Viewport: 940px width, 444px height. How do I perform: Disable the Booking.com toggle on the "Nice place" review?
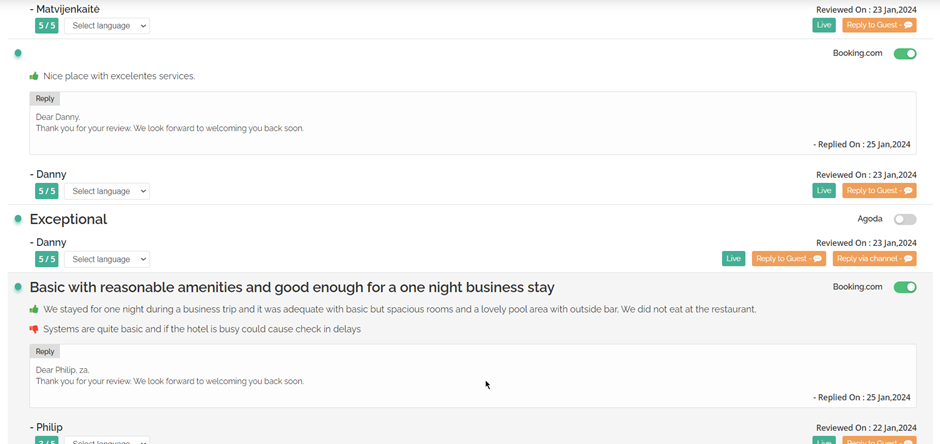pos(904,54)
